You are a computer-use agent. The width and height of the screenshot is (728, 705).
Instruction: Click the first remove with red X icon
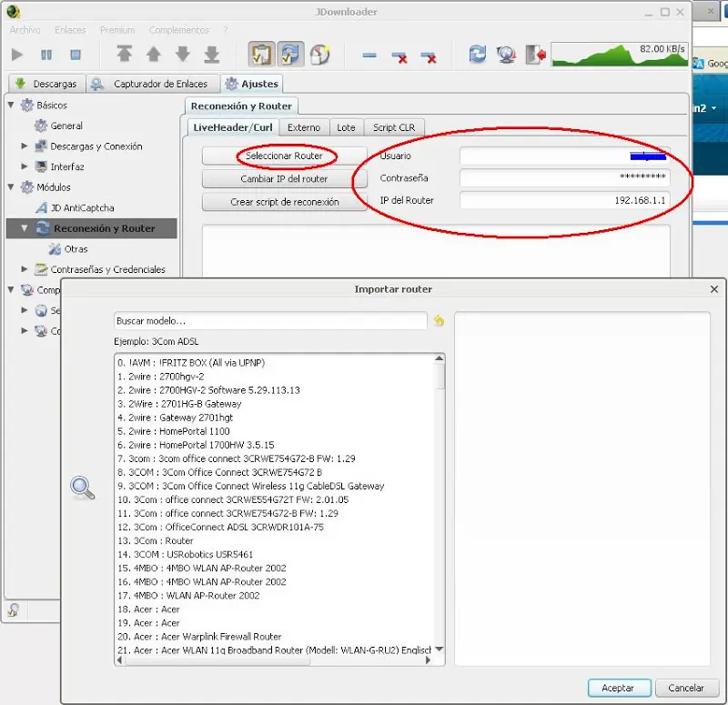(x=399, y=57)
